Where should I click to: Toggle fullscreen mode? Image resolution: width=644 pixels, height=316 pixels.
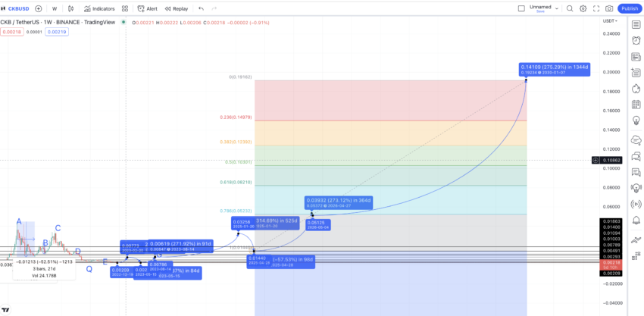point(596,8)
